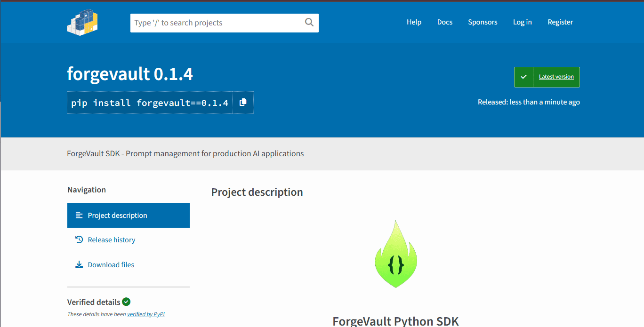The width and height of the screenshot is (644, 327).
Task: Open the Help page
Action: pyautogui.click(x=414, y=22)
